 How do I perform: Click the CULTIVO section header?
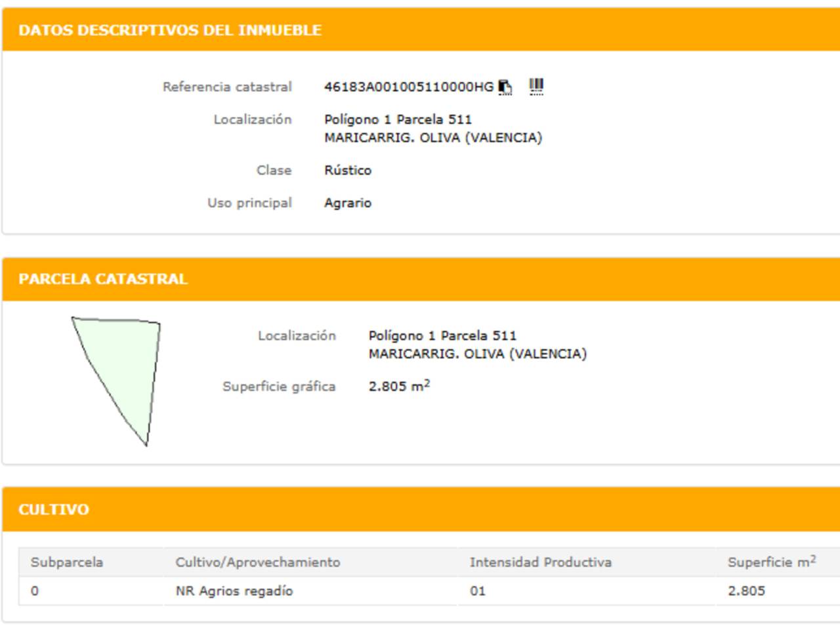tap(54, 509)
